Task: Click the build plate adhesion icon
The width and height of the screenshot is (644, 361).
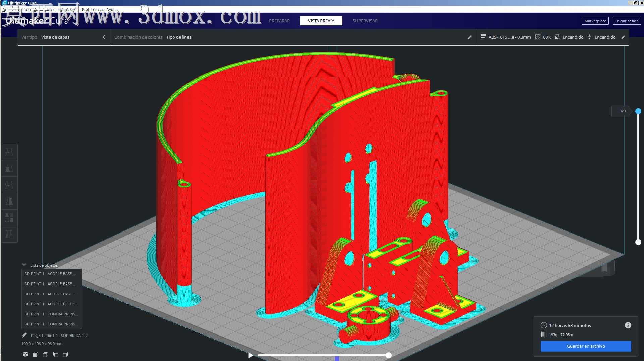Action: click(x=589, y=37)
